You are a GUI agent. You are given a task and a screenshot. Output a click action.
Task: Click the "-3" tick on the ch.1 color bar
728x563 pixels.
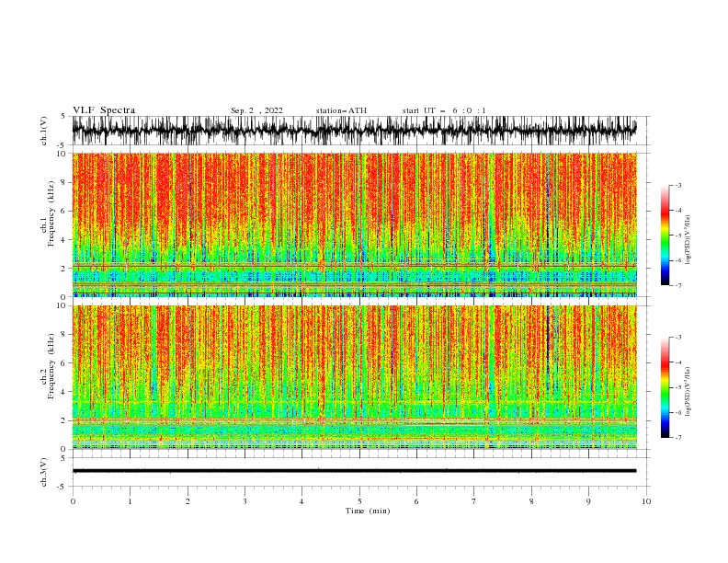(x=678, y=185)
